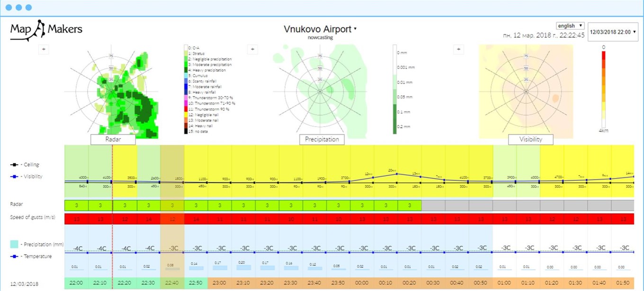Click the Visibility map label button
The width and height of the screenshot is (644, 291).
[530, 140]
